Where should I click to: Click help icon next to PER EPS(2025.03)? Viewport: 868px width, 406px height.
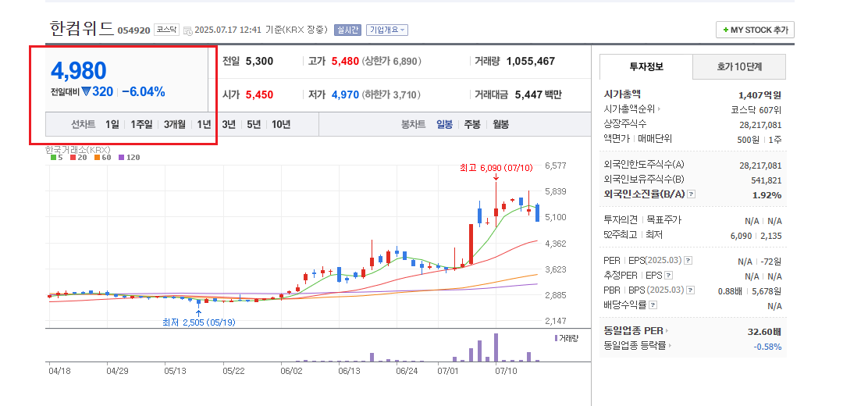[688, 260]
